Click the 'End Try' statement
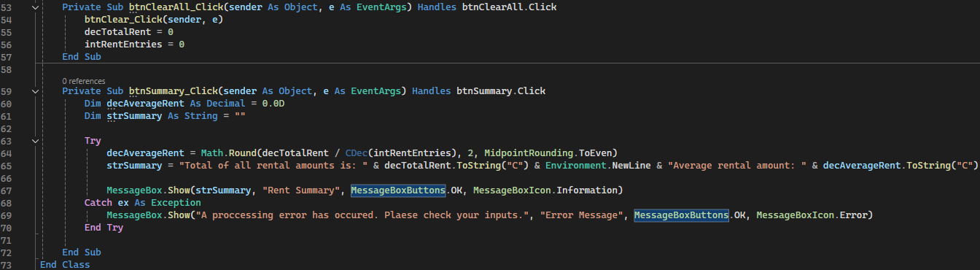The height and width of the screenshot is (270, 980). 104,228
